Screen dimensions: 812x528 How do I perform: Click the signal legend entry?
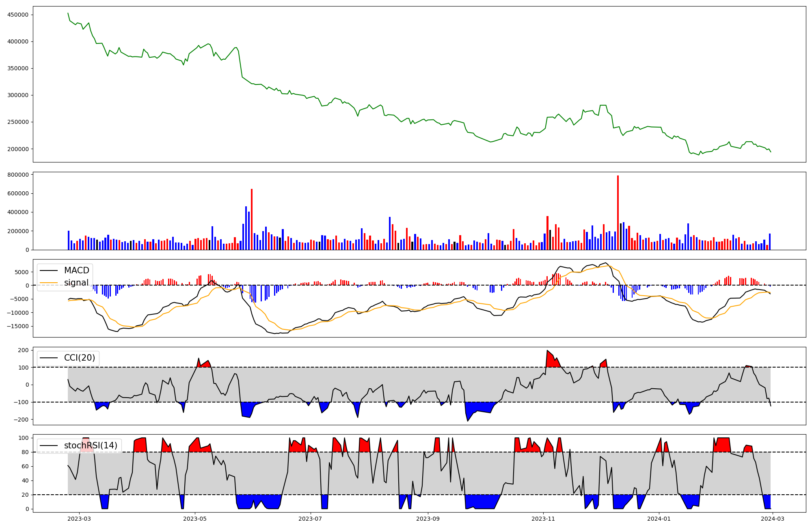tap(76, 283)
